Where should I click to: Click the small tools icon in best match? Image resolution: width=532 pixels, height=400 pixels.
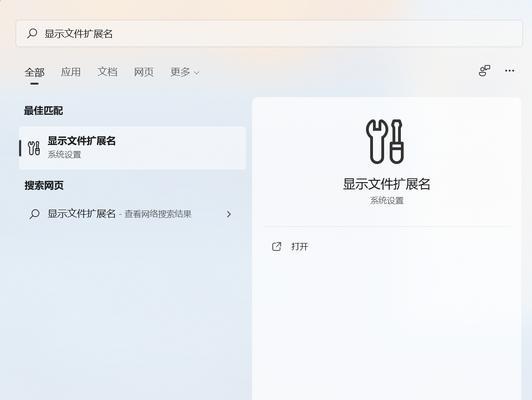click(34, 148)
